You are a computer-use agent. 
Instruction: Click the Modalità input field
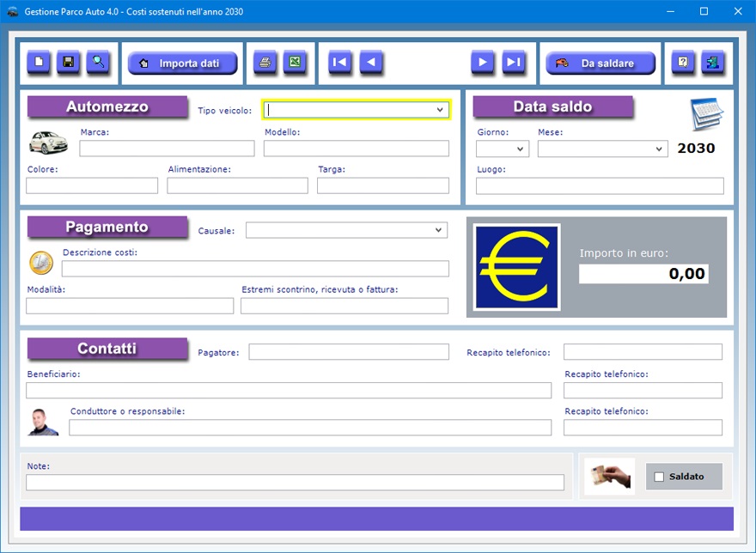pos(130,306)
